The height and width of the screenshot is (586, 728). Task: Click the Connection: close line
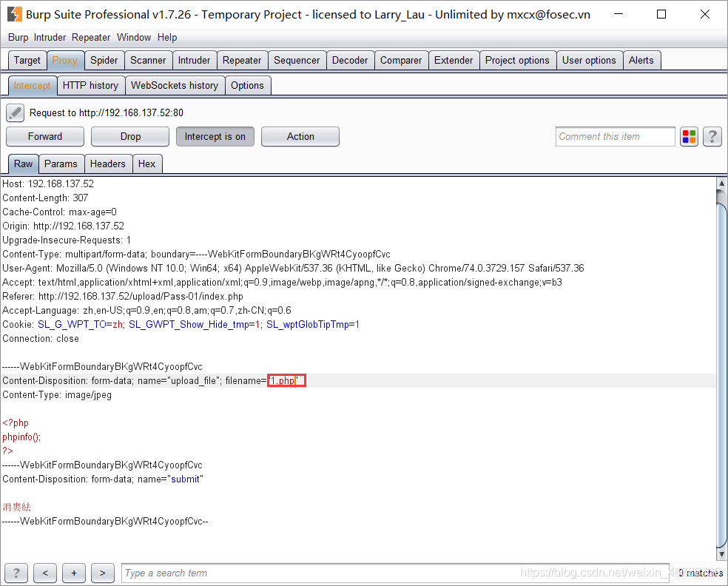tap(41, 339)
